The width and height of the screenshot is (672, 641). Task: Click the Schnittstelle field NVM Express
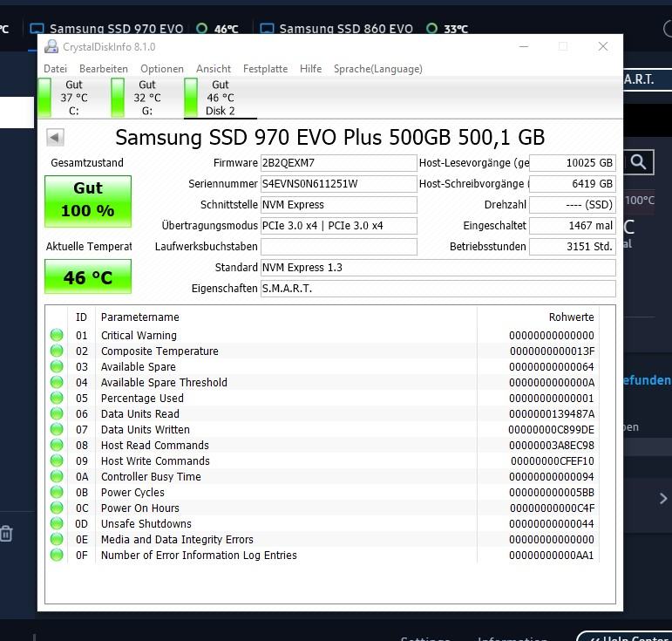(x=338, y=205)
